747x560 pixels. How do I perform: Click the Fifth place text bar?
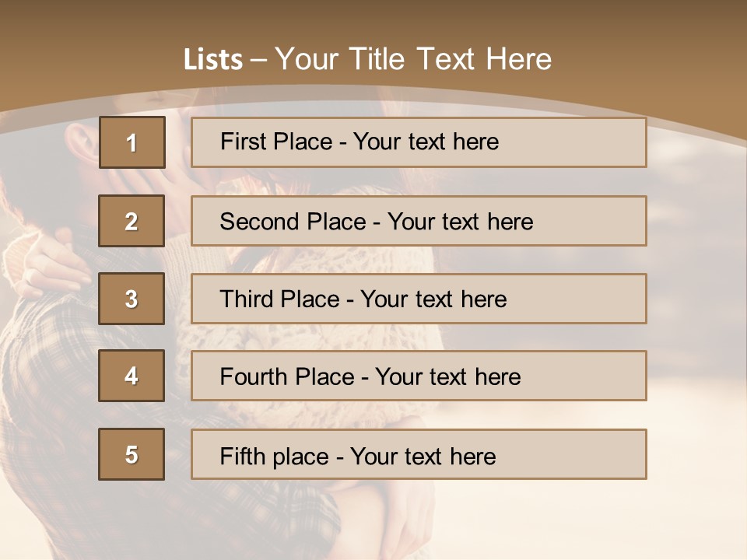(419, 454)
